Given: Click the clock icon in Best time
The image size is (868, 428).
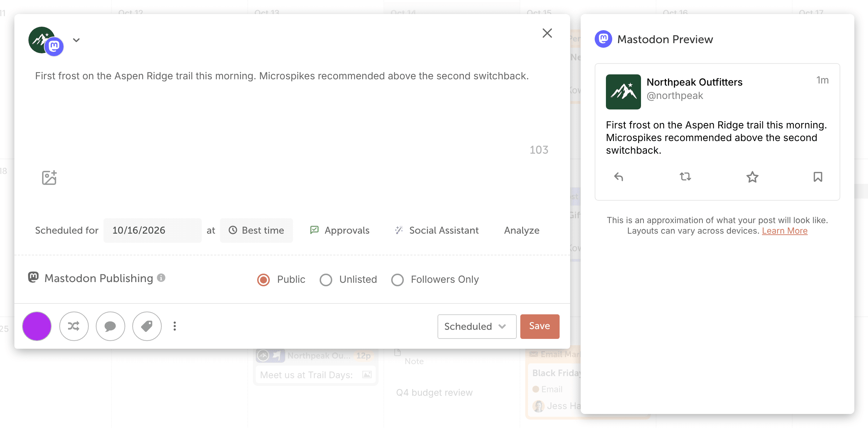Looking at the screenshot, I should 233,230.
